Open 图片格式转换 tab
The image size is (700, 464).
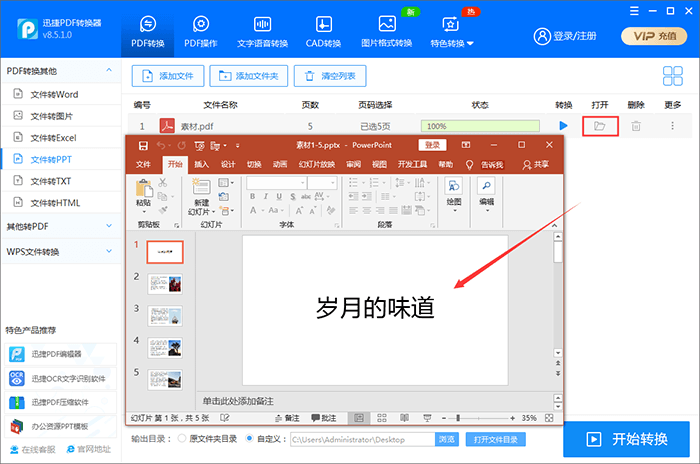point(386,31)
